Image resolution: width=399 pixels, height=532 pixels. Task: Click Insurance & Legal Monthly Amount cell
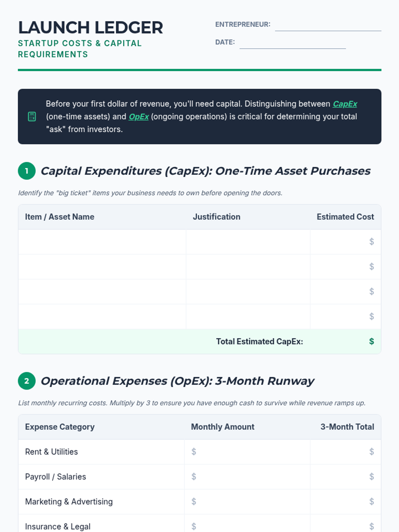click(x=247, y=526)
